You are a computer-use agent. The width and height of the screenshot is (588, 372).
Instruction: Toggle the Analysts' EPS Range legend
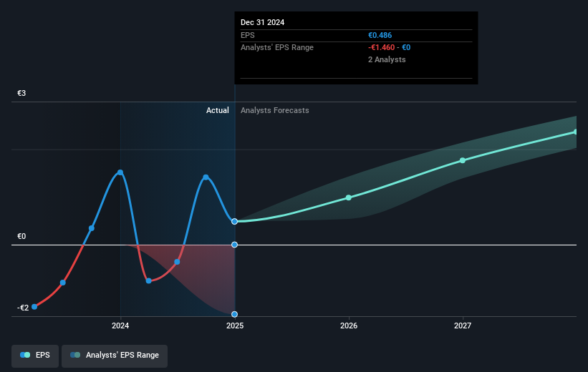115,356
